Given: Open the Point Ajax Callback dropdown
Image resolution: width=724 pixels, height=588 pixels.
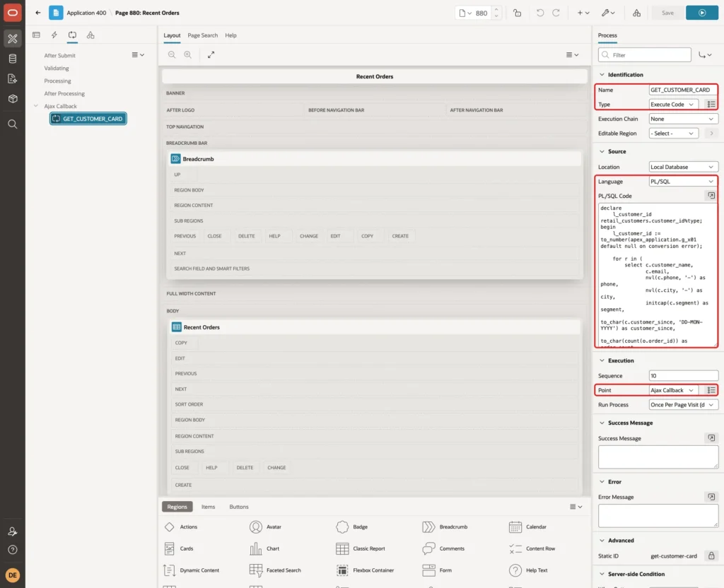Looking at the screenshot, I should tap(673, 390).
